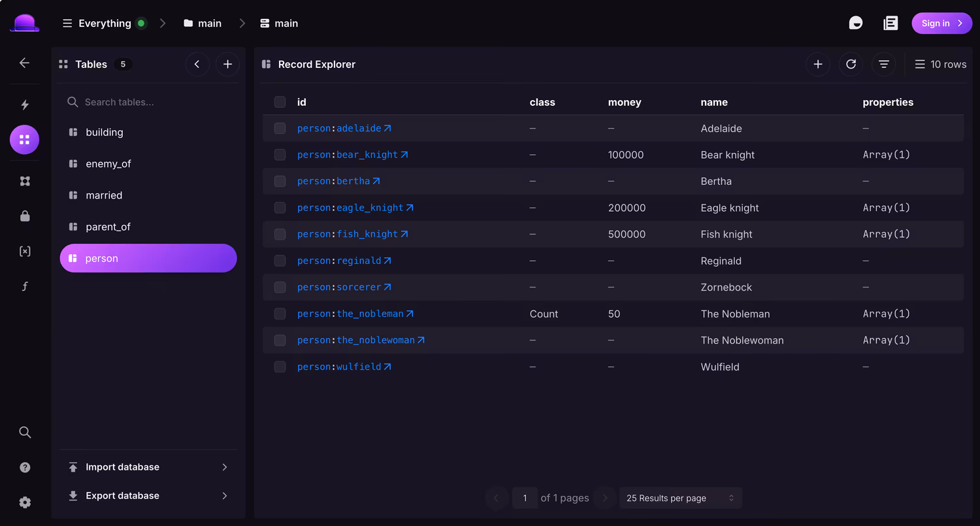Open the Designer graph icon in sidebar
Viewport: 980px width, 526px height.
point(25,181)
